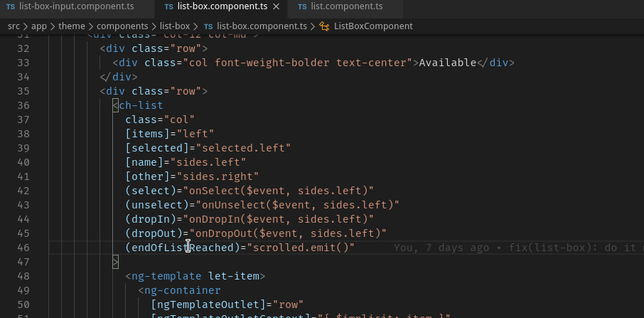Click the TS file icon in breadcrumb
This screenshot has width=644, height=318.
pyautogui.click(x=208, y=27)
